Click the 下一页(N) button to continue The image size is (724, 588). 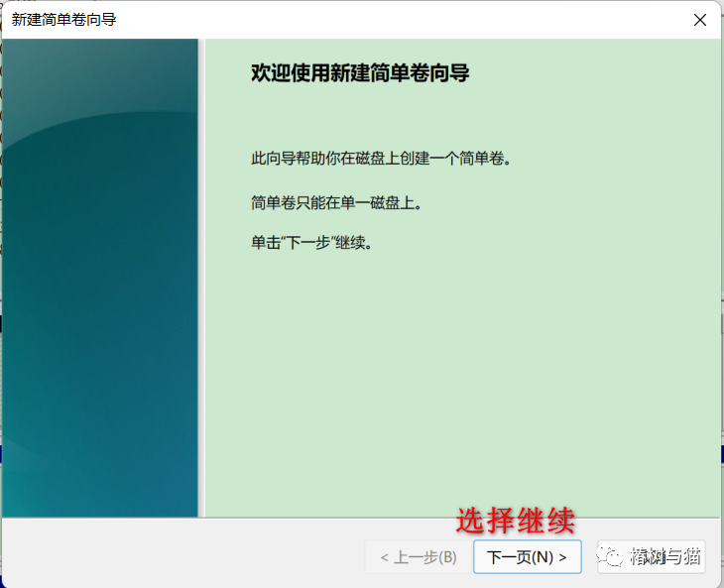click(x=528, y=557)
